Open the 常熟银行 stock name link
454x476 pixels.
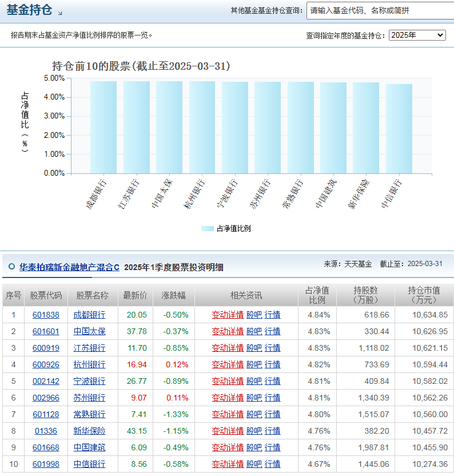(x=90, y=414)
